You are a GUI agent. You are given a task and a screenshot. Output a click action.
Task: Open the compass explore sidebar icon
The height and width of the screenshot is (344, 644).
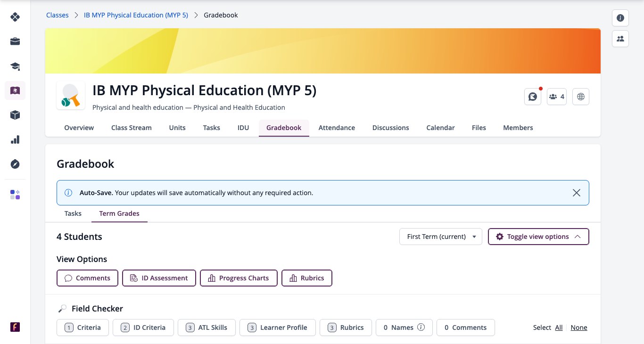tap(15, 164)
